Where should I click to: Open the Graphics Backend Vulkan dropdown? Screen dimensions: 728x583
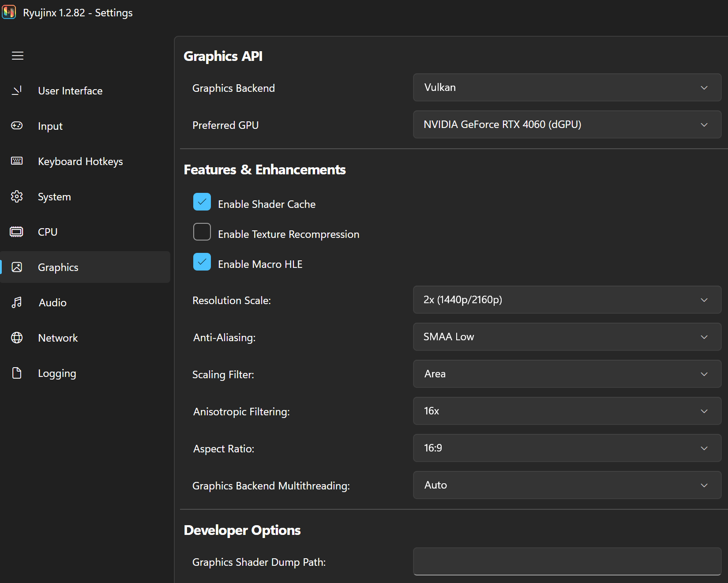(x=567, y=87)
